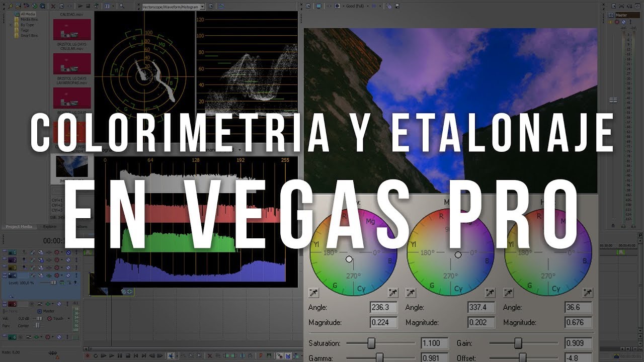The width and height of the screenshot is (644, 362).
Task: Pick low complementary color eyedropper
Action: pos(313,293)
